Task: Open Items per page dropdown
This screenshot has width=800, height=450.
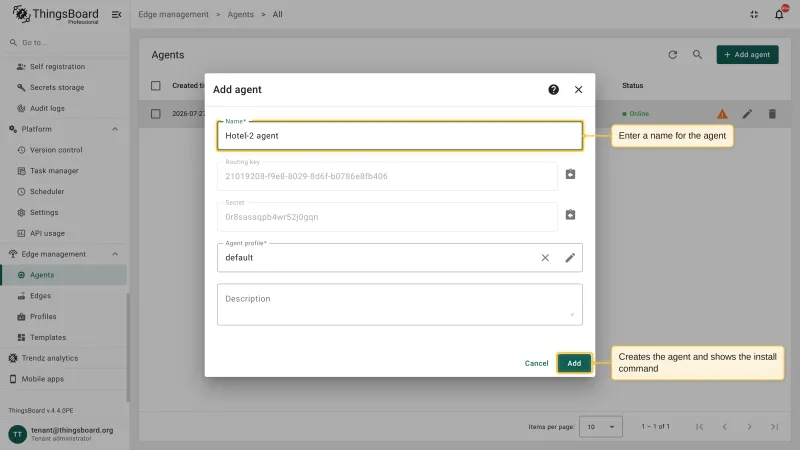Action: 601,427
